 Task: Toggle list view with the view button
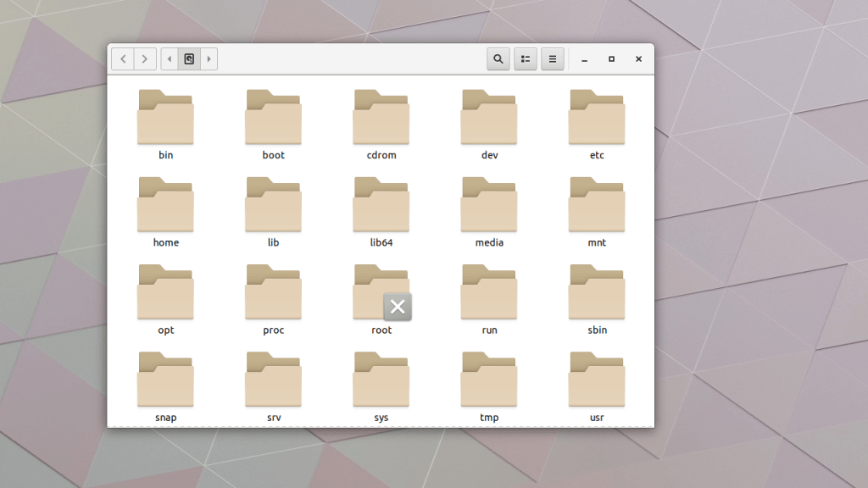[526, 59]
